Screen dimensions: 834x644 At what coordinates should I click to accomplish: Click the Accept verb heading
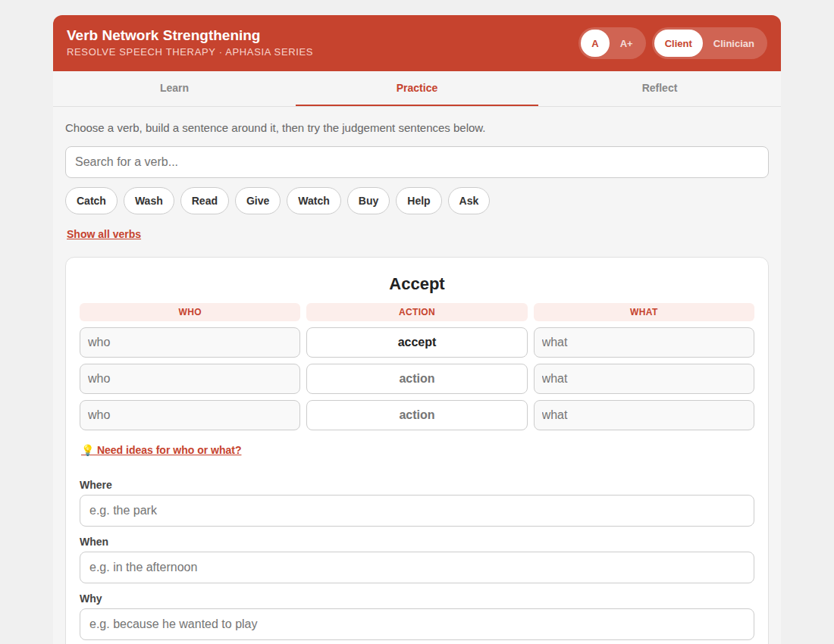[417, 284]
